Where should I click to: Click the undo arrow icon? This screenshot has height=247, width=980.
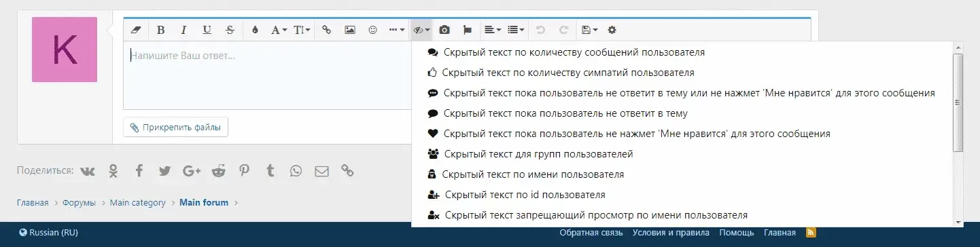point(541,30)
